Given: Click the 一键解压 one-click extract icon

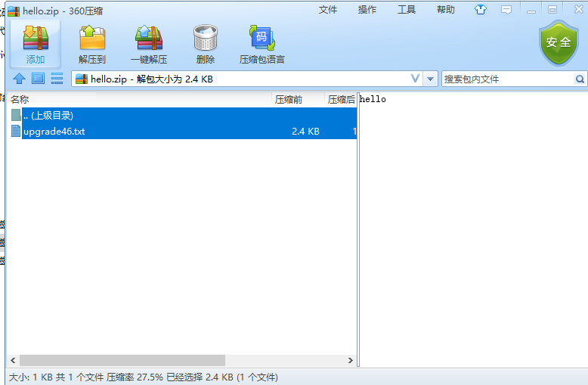Looking at the screenshot, I should tap(149, 38).
